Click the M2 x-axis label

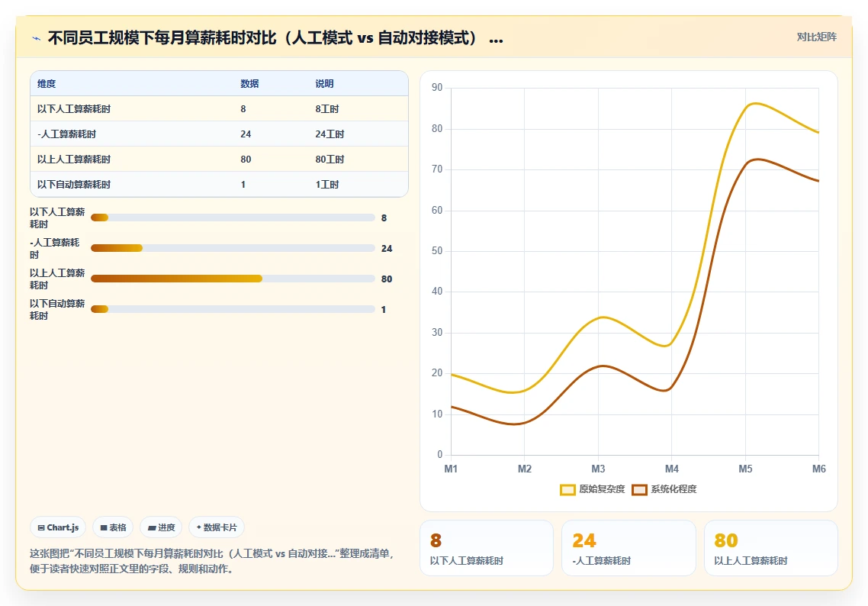point(525,469)
